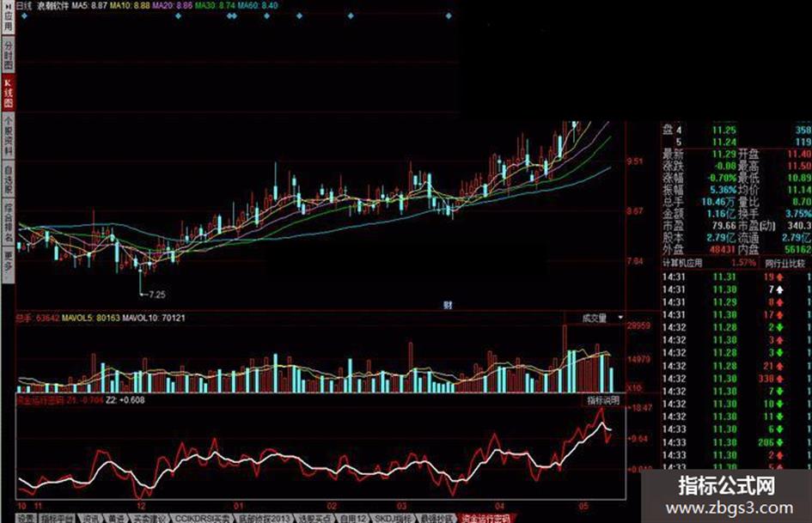
Task: Click the 9.51 price axis label
Action: (x=635, y=161)
